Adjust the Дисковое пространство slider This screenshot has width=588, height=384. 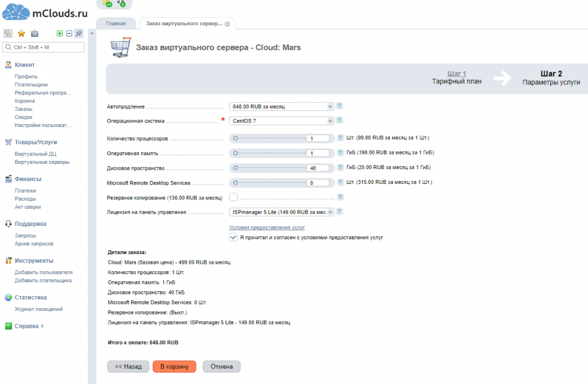(x=235, y=168)
